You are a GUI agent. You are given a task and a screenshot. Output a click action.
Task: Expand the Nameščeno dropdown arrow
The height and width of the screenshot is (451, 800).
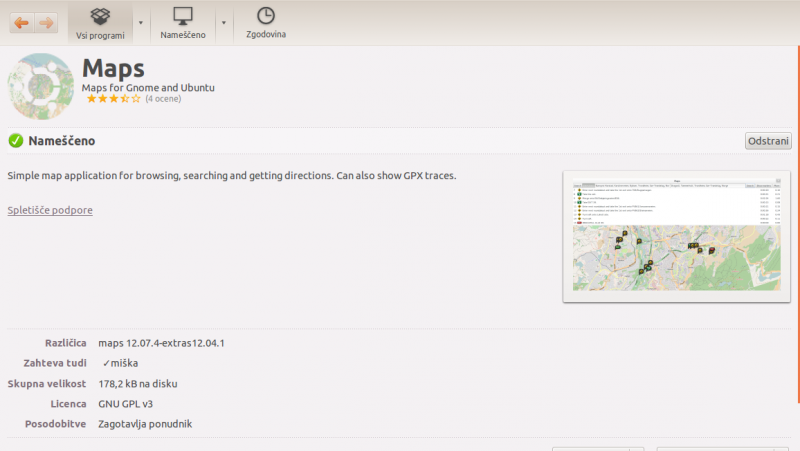pyautogui.click(x=223, y=23)
